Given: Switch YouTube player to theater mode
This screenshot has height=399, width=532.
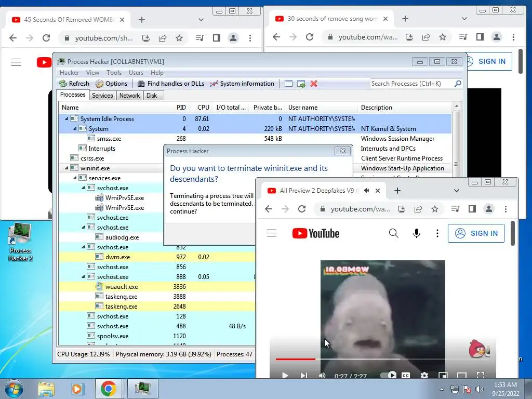Looking at the screenshot, I should tap(462, 375).
